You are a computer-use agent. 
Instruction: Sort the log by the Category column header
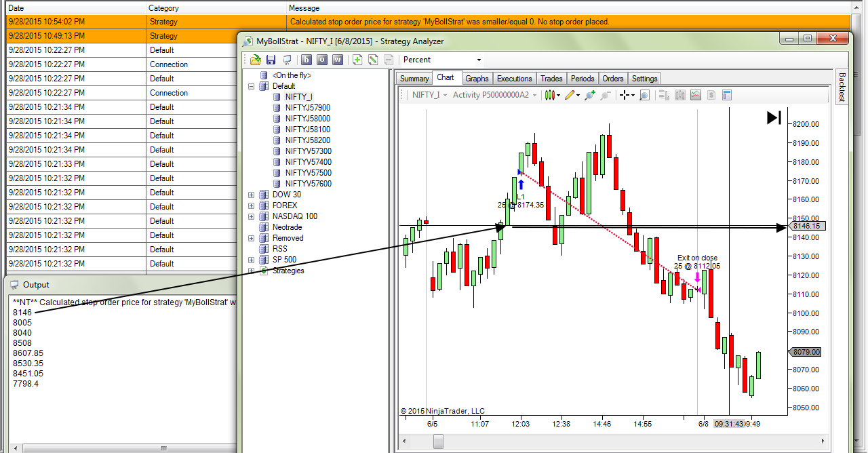[217, 8]
